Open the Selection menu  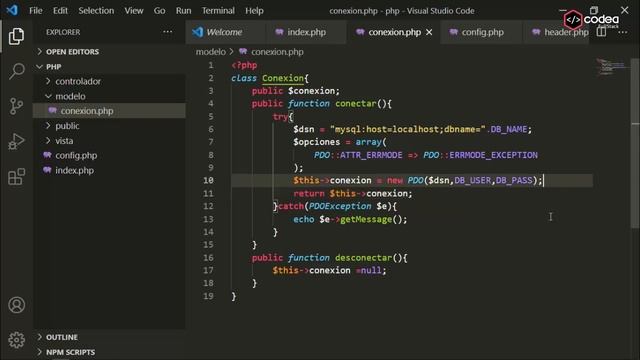96,10
